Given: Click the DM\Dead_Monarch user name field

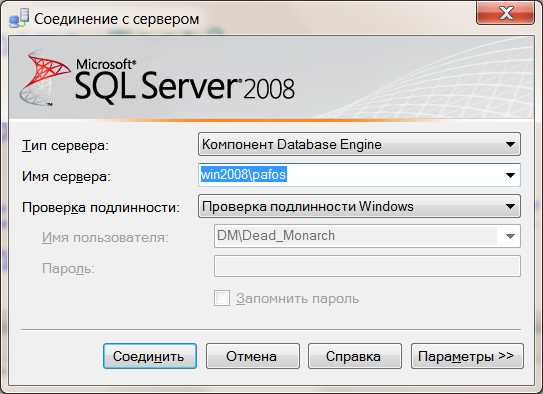Looking at the screenshot, I should click(367, 236).
